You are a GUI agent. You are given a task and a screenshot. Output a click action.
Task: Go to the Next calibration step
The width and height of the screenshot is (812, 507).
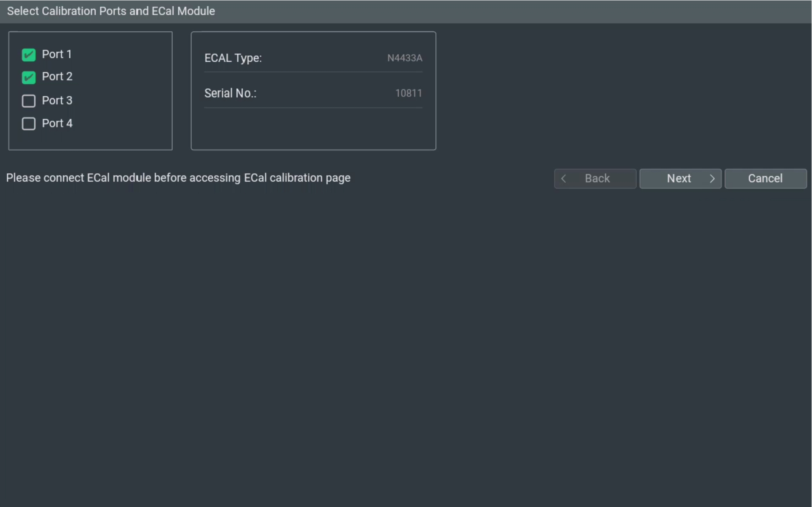(x=681, y=179)
